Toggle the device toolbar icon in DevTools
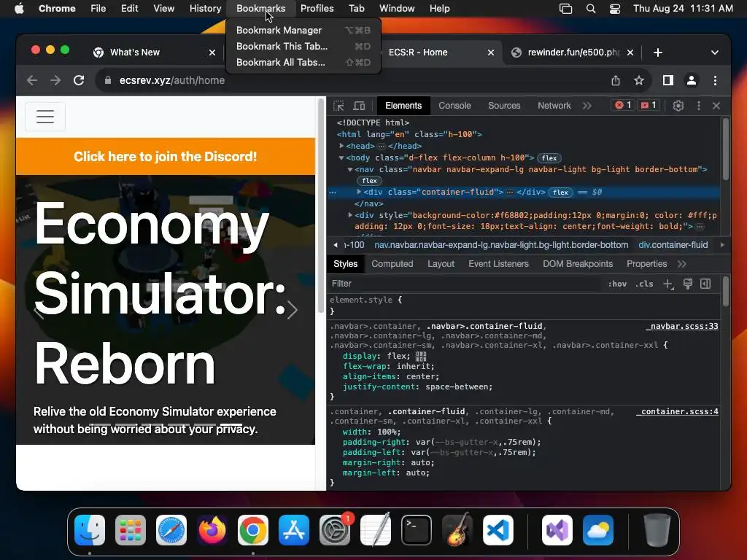747x560 pixels. [359, 106]
